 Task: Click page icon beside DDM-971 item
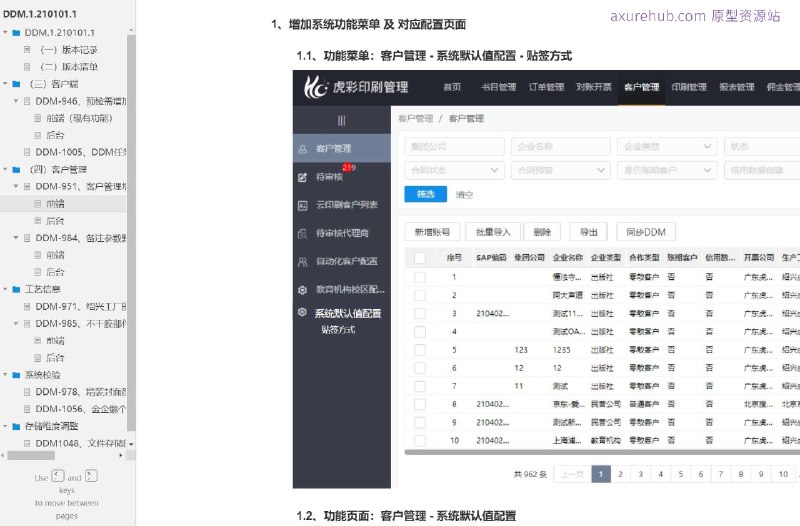click(x=27, y=307)
